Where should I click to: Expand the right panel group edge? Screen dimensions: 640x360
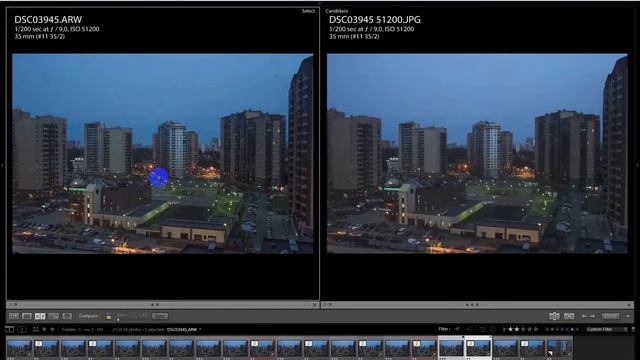click(638, 165)
